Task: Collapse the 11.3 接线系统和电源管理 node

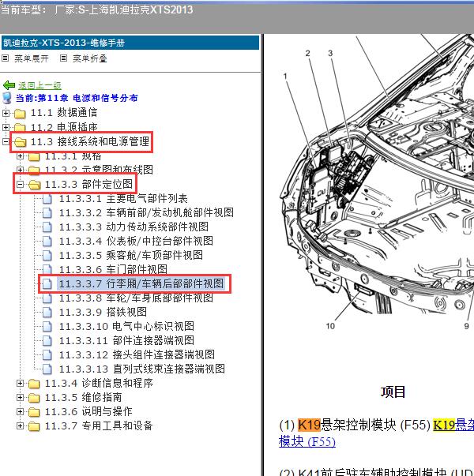Action: coord(6,141)
